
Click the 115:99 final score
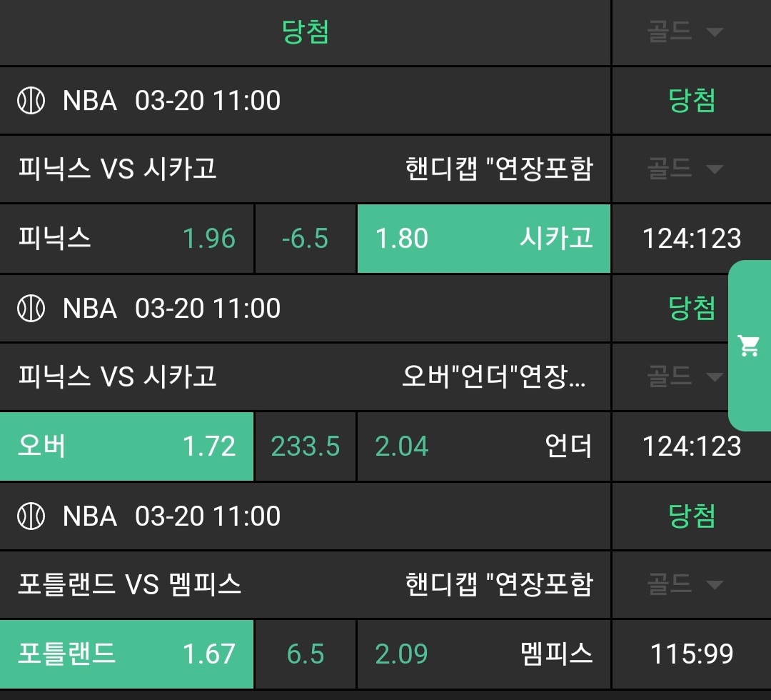pyautogui.click(x=692, y=654)
